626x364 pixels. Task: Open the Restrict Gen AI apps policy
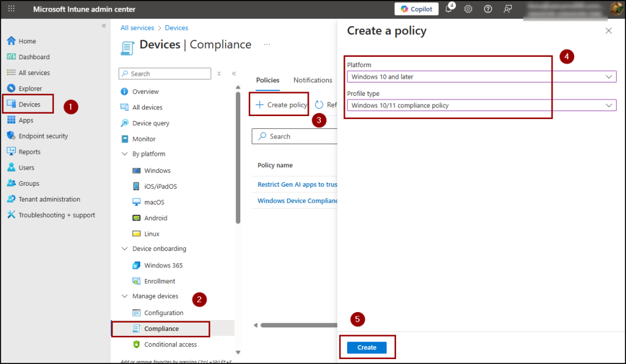pyautogui.click(x=293, y=184)
